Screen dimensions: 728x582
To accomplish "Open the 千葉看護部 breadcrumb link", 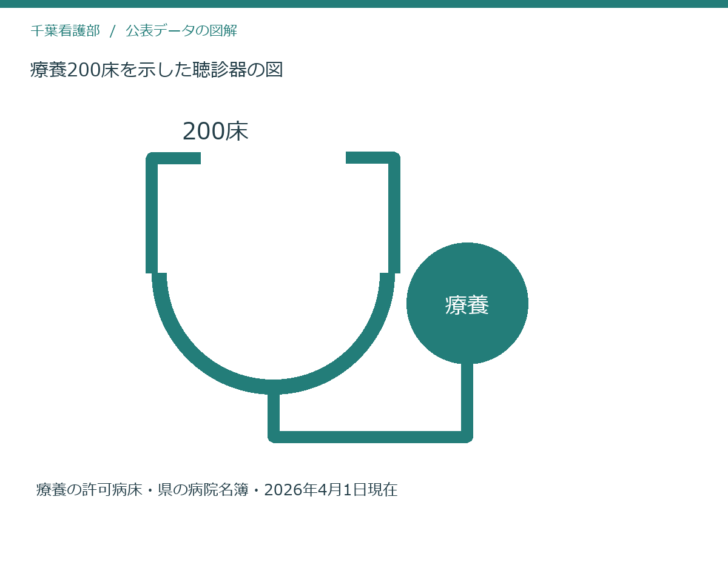I will tap(65, 31).
